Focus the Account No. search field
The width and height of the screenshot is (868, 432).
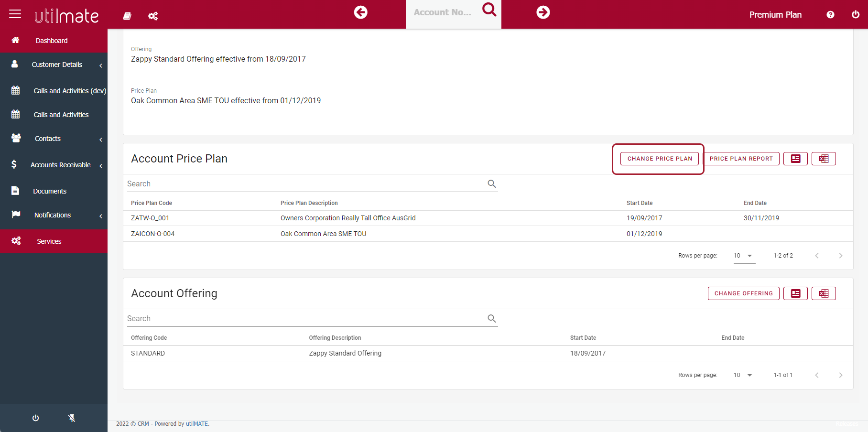point(443,12)
